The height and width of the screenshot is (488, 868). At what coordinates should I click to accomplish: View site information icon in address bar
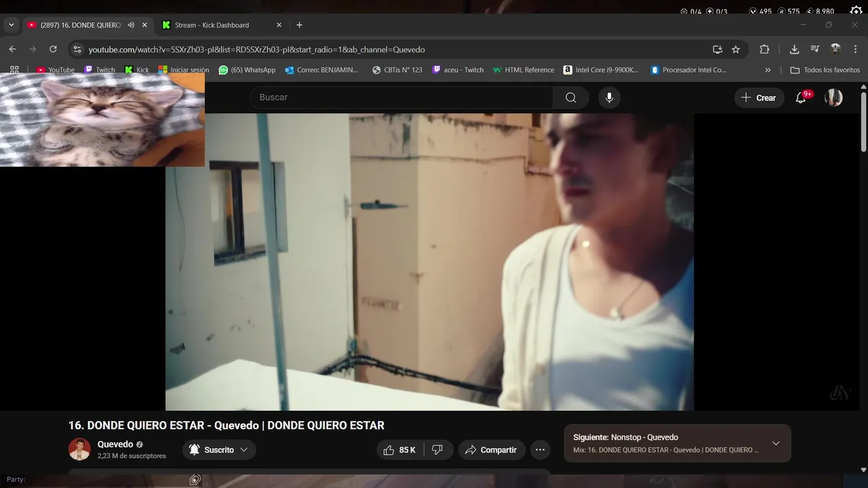tap(77, 49)
